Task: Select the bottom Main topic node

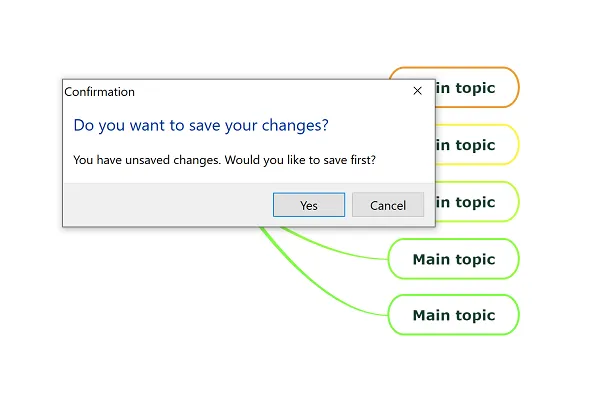Action: coord(453,315)
